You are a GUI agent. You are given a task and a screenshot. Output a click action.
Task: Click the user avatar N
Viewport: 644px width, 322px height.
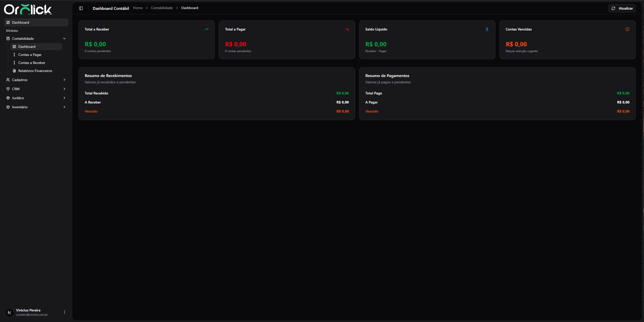pos(10,313)
